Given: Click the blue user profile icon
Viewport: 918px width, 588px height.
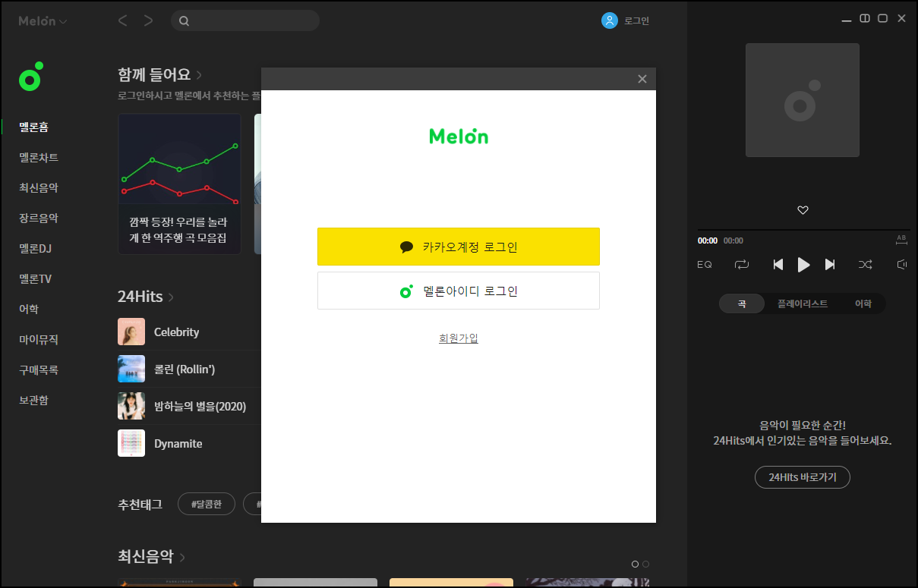Looking at the screenshot, I should point(609,20).
